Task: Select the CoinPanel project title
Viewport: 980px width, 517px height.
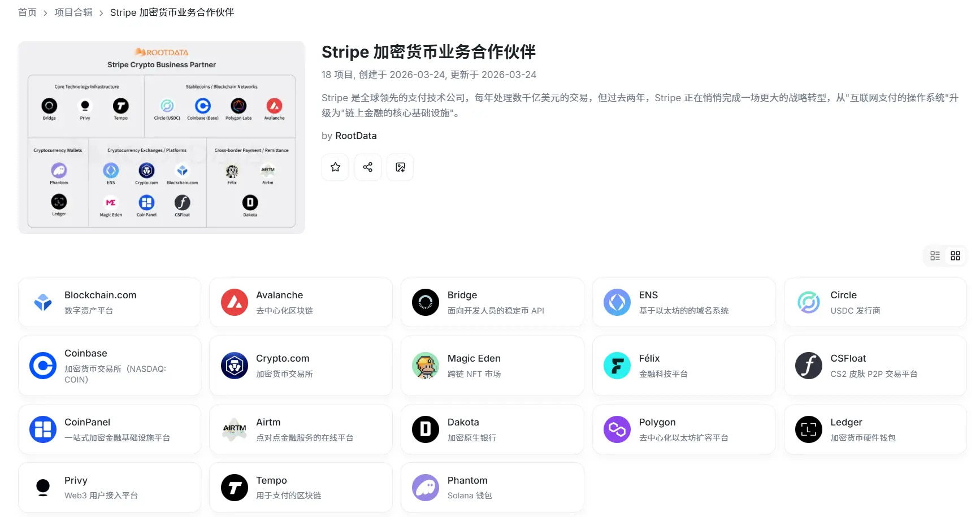Action: click(x=87, y=422)
